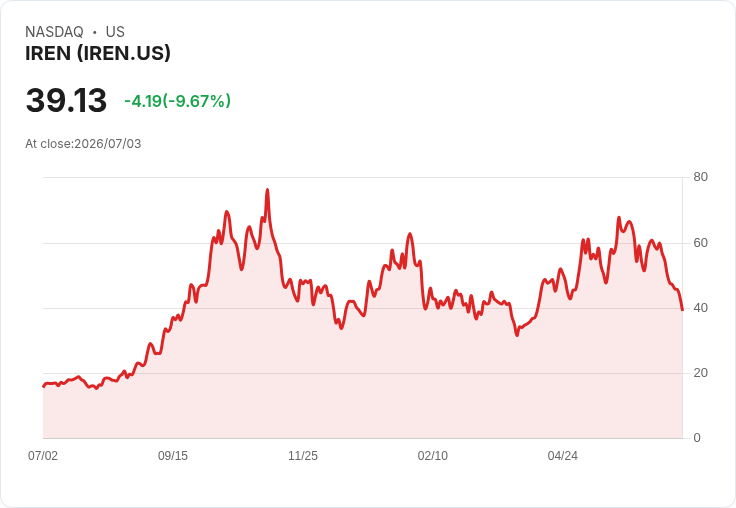Click the 11/25 x-axis date label
The image size is (736, 508).
coord(303,455)
